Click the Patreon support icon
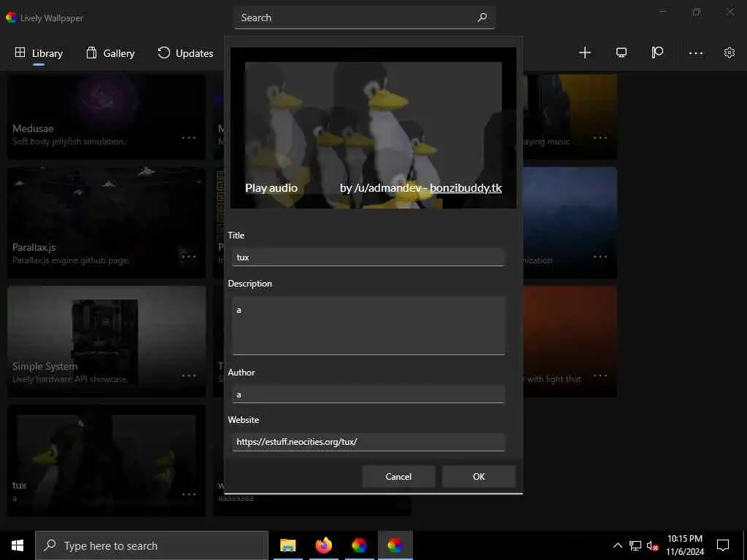The image size is (747, 560). coord(657,52)
